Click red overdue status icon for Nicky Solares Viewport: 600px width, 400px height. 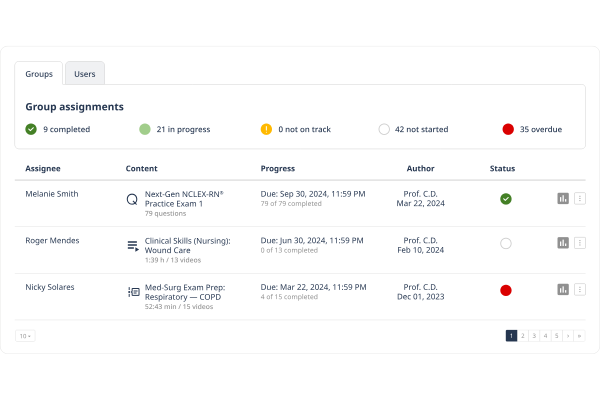click(x=506, y=290)
